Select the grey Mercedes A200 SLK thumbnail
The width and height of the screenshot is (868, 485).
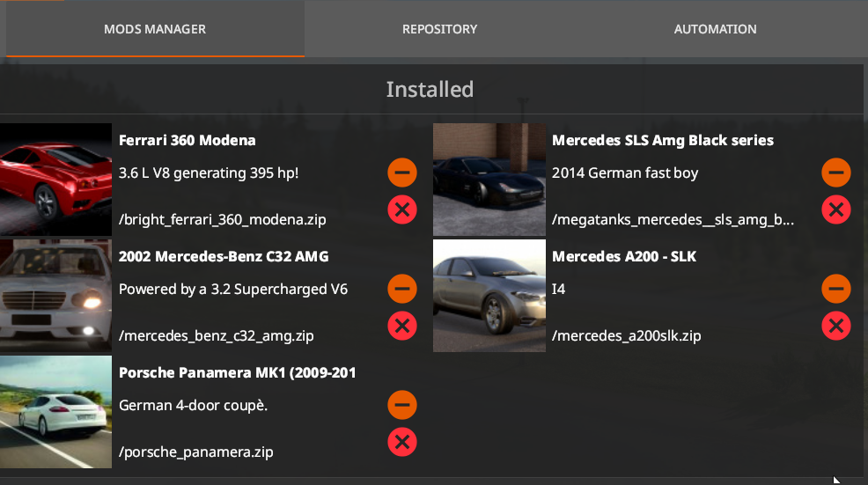point(489,296)
